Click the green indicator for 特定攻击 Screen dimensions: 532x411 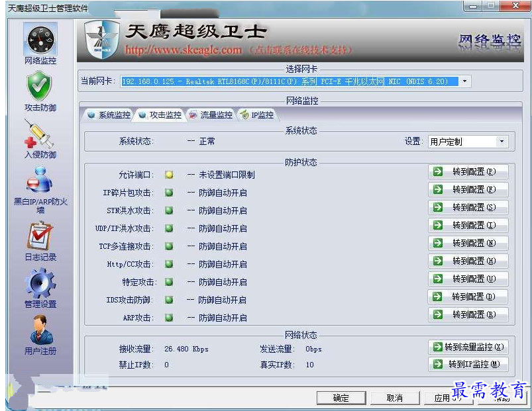click(169, 282)
